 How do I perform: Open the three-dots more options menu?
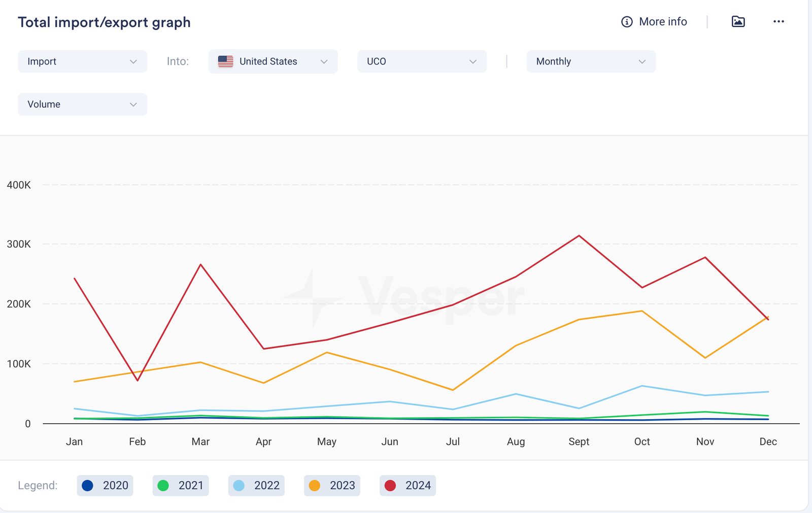(x=779, y=21)
